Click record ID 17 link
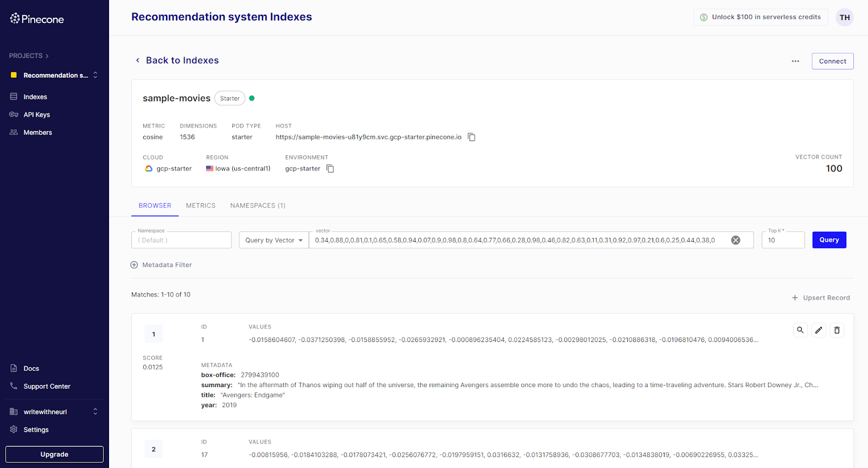This screenshot has height=468, width=868. point(205,455)
